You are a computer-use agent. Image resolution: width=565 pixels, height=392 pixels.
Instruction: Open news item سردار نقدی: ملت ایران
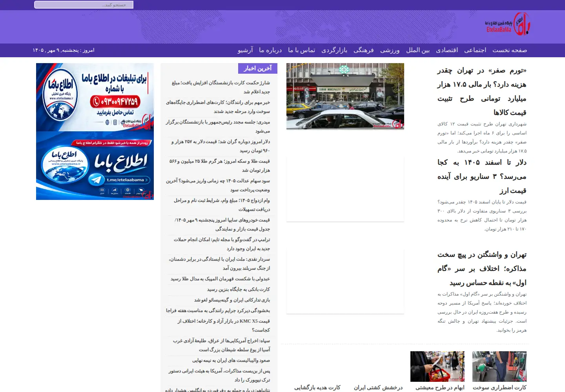pyautogui.click(x=219, y=263)
